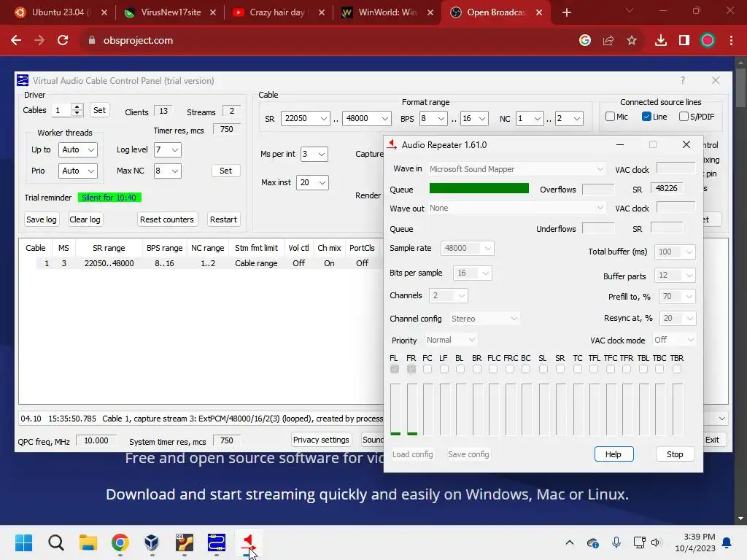
Task: Click the green Silent for trial reminder indicator
Action: [109, 198]
